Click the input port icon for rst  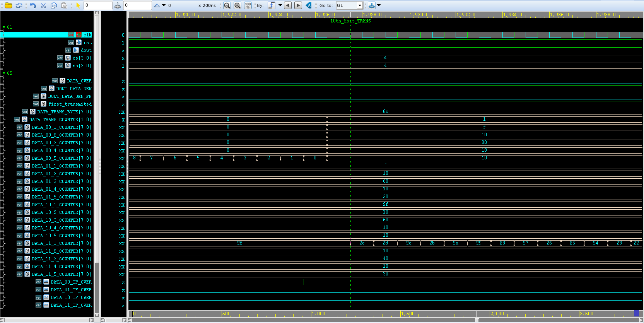click(79, 43)
